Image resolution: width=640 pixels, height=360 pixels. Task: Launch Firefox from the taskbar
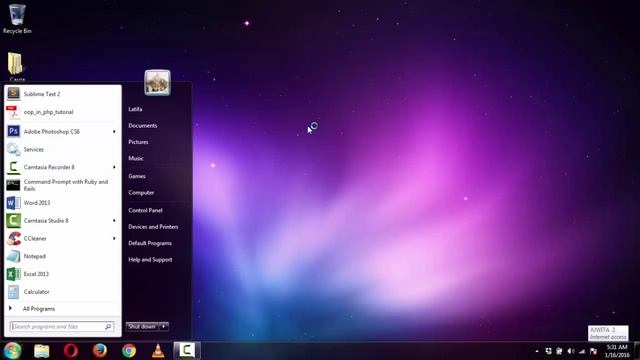[100, 351]
